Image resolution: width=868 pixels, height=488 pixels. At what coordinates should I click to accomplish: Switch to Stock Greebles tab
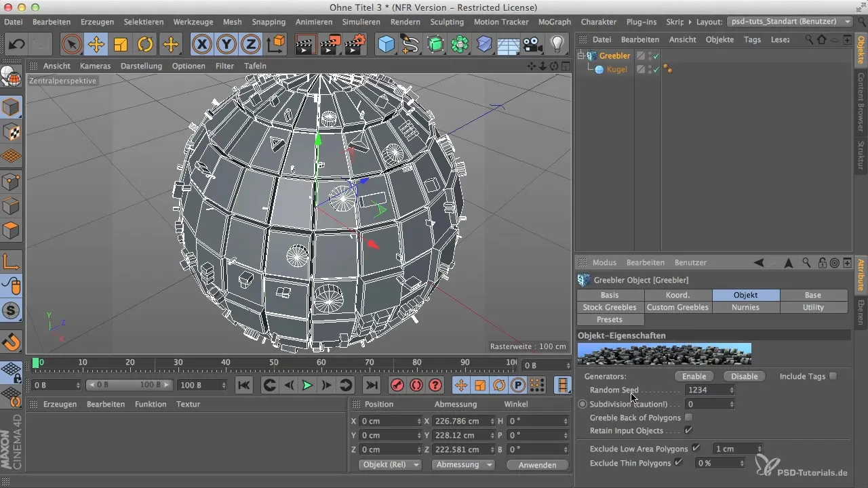click(610, 307)
